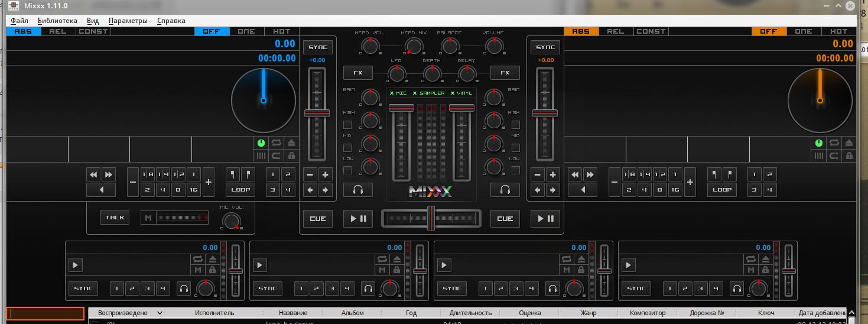Click the beatgrid bars icon on left deck
The height and width of the screenshot is (324, 868).
tap(261, 156)
